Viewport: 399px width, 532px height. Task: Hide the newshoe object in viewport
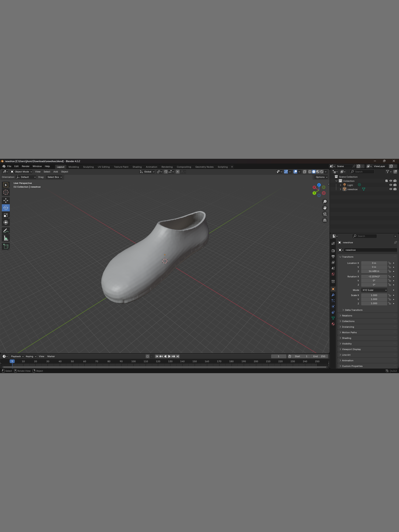[391, 189]
